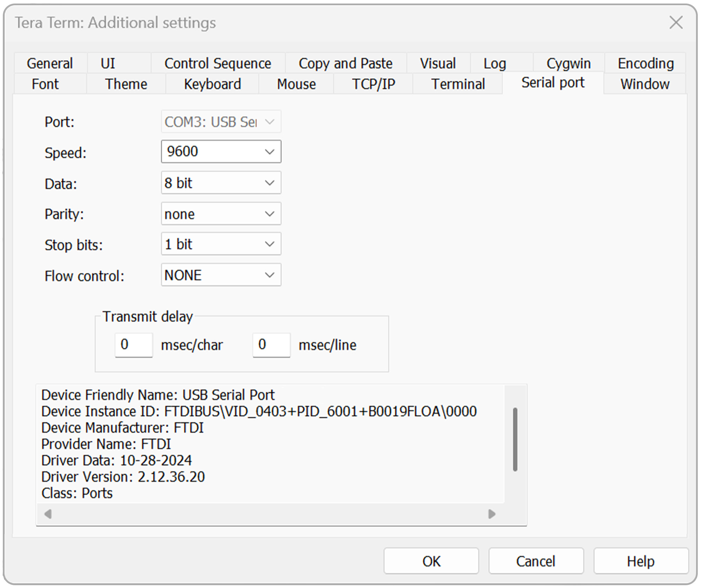Click the msec/line transmit delay field
702x588 pixels.
click(271, 345)
